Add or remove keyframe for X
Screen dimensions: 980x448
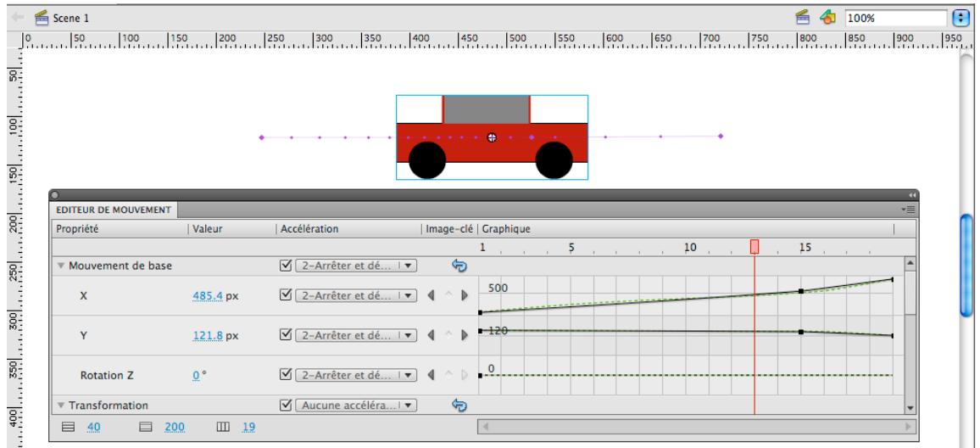[x=448, y=295]
